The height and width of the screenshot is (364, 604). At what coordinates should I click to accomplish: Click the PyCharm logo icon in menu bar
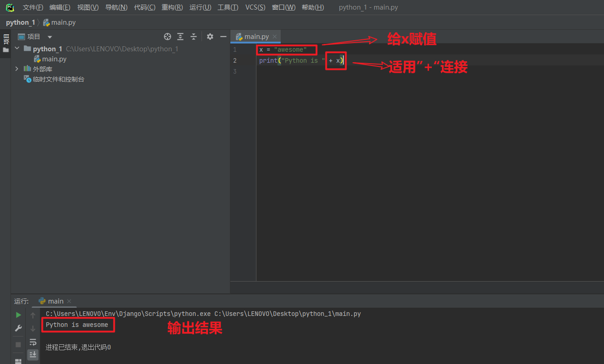(x=10, y=7)
